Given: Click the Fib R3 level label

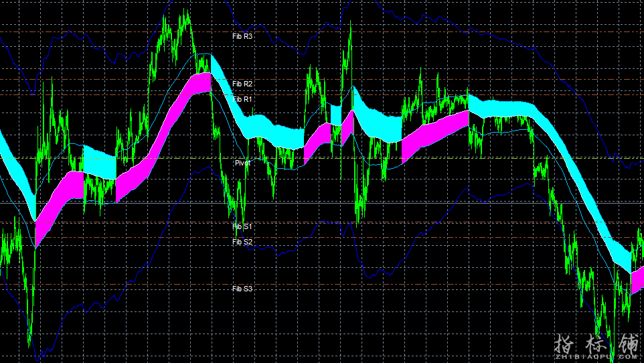Looking at the screenshot, I should tap(242, 36).
